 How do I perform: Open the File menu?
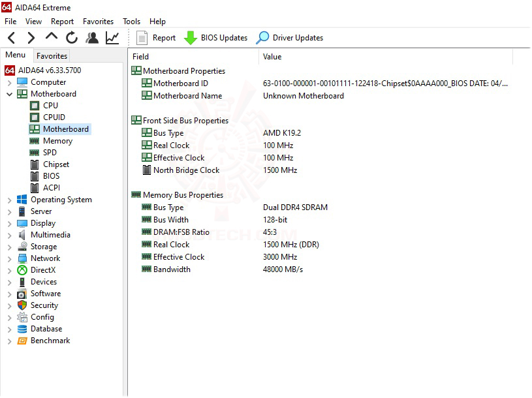pos(10,22)
